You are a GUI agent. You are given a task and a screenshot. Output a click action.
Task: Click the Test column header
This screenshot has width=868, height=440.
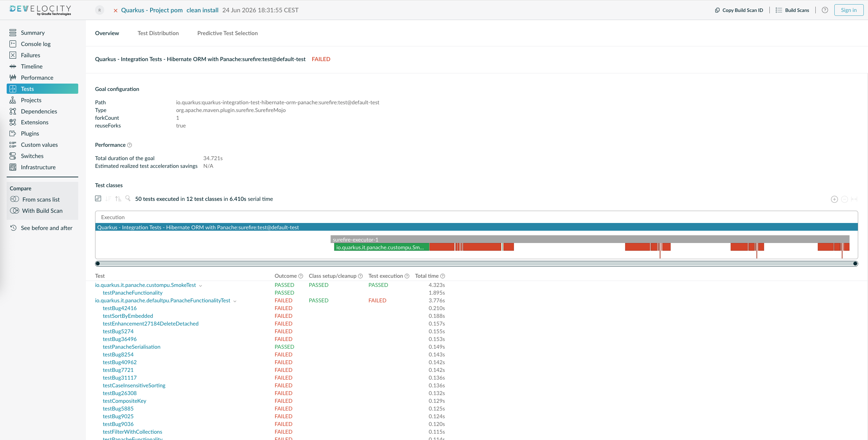pyautogui.click(x=100, y=276)
